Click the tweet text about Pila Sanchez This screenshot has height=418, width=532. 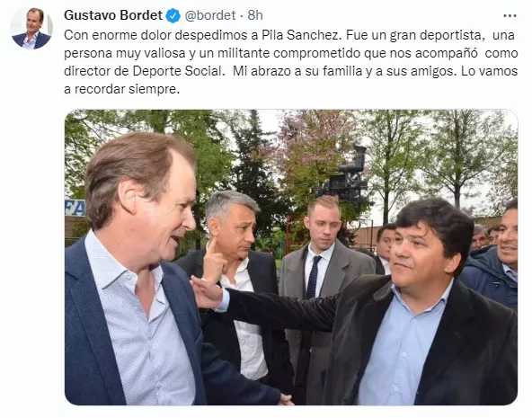[291, 62]
